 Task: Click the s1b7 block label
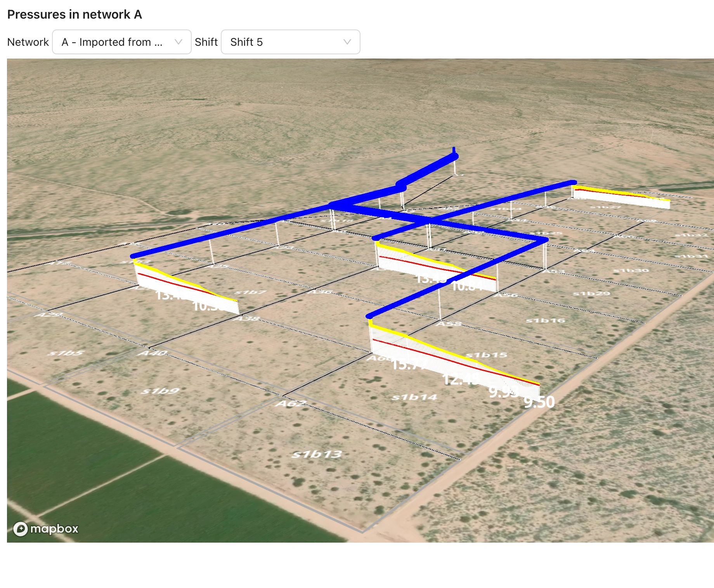[x=250, y=292]
